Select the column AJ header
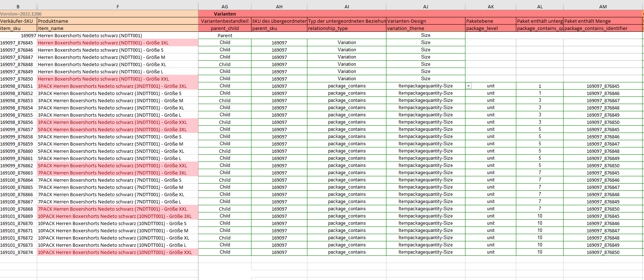 coord(425,7)
